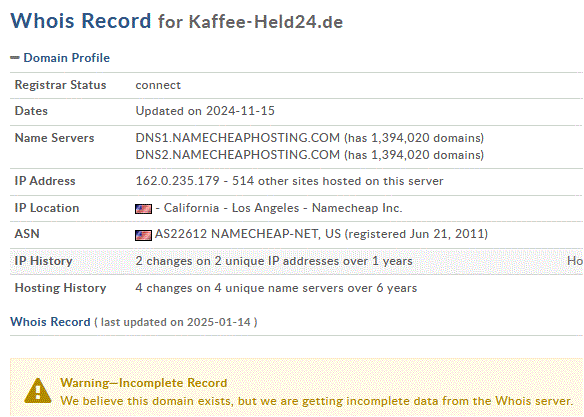The width and height of the screenshot is (584, 417).
Task: Click the Registrar Status connect value
Action: (x=158, y=85)
